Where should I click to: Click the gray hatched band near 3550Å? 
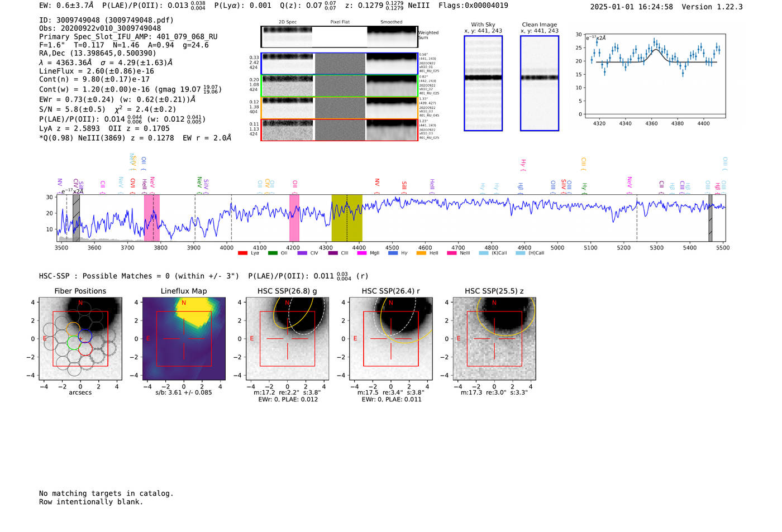[x=76, y=218]
